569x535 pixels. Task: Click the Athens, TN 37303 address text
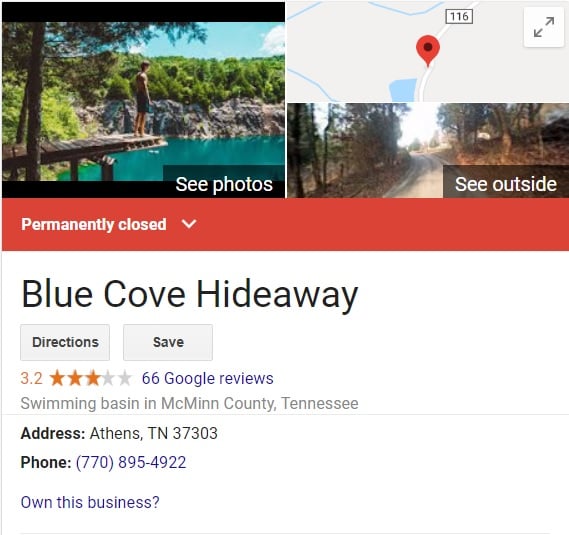click(153, 433)
